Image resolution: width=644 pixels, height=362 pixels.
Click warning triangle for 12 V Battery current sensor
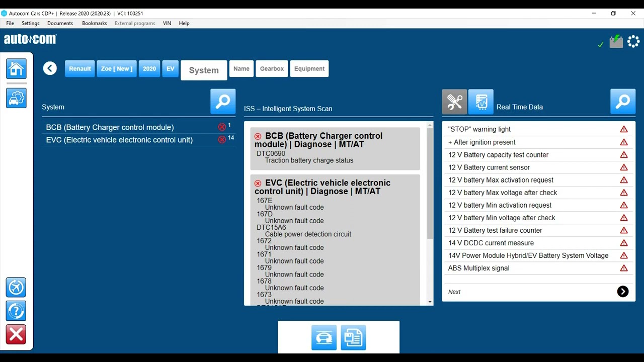click(624, 167)
